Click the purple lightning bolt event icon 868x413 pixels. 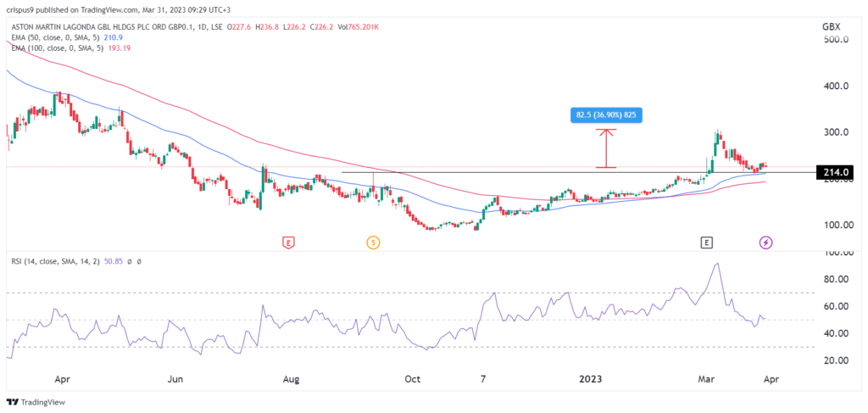pyautogui.click(x=765, y=242)
